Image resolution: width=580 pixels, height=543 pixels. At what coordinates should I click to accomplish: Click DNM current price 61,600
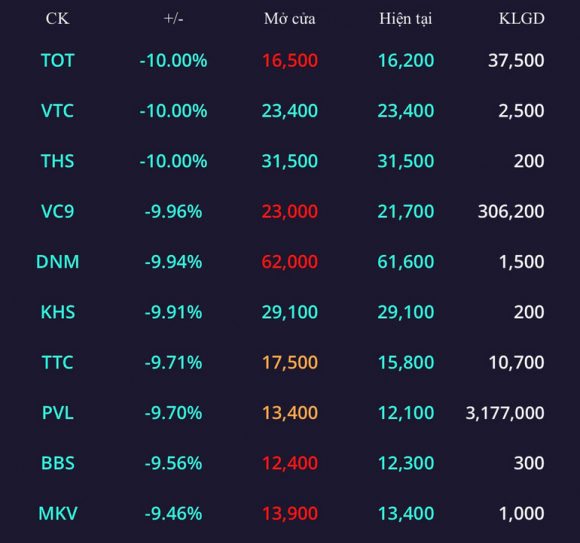tap(406, 262)
